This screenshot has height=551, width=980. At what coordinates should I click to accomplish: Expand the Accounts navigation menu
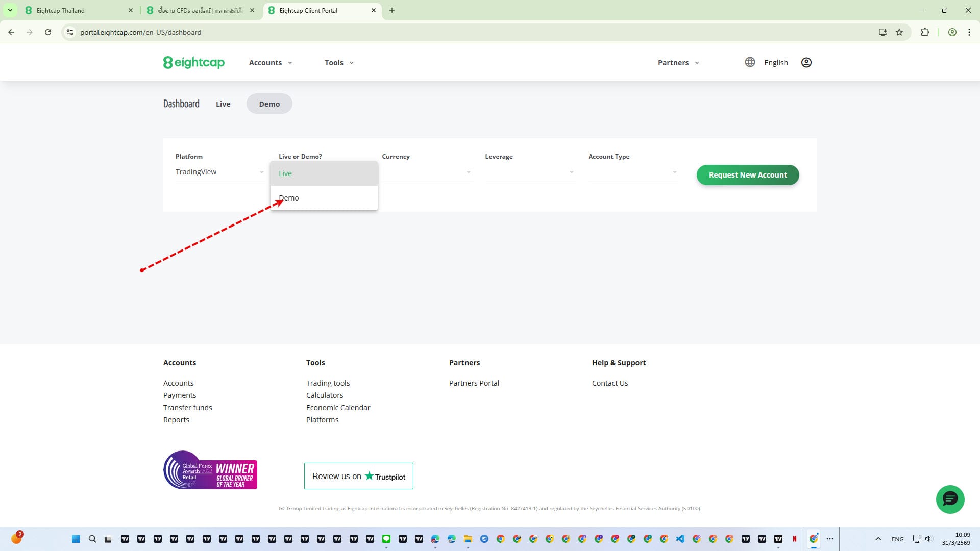point(271,63)
